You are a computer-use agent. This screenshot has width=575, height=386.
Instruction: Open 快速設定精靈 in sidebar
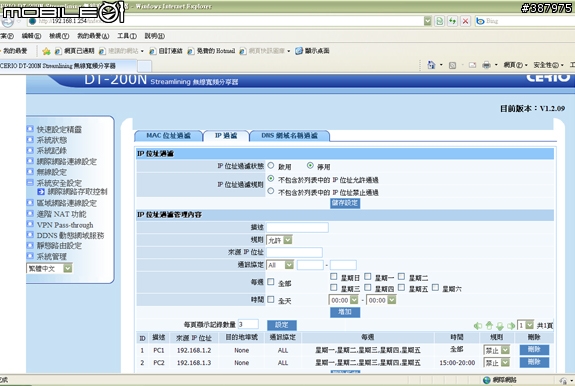[x=59, y=129]
